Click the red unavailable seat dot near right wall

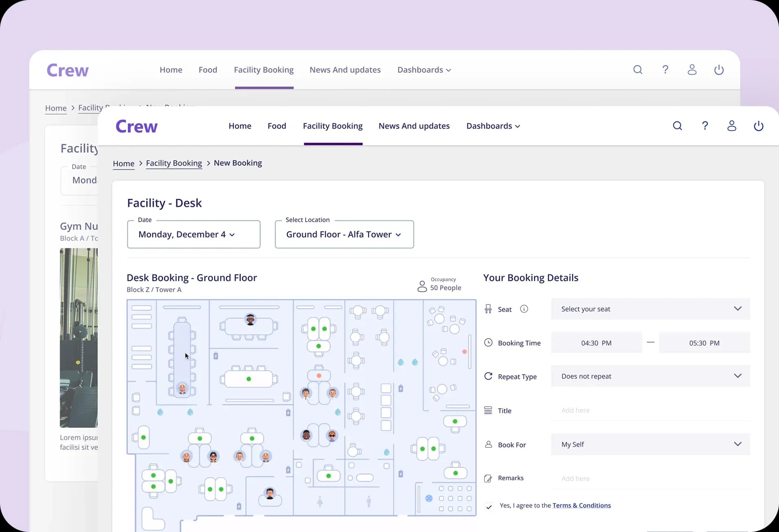464,351
